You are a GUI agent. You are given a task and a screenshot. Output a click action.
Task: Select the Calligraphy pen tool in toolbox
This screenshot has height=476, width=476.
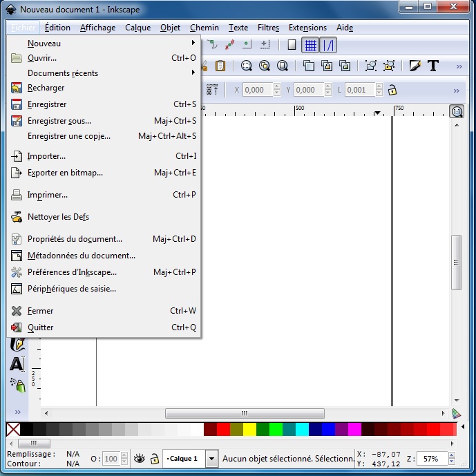click(x=17, y=344)
